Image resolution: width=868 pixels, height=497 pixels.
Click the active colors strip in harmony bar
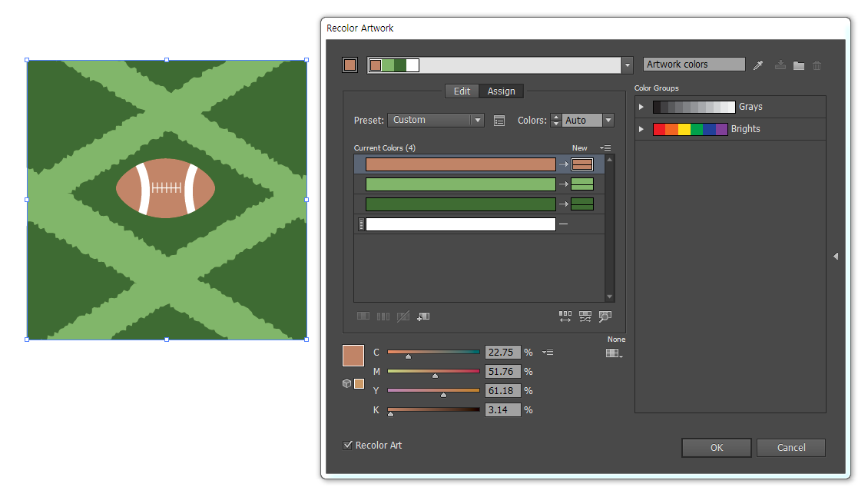click(x=394, y=65)
